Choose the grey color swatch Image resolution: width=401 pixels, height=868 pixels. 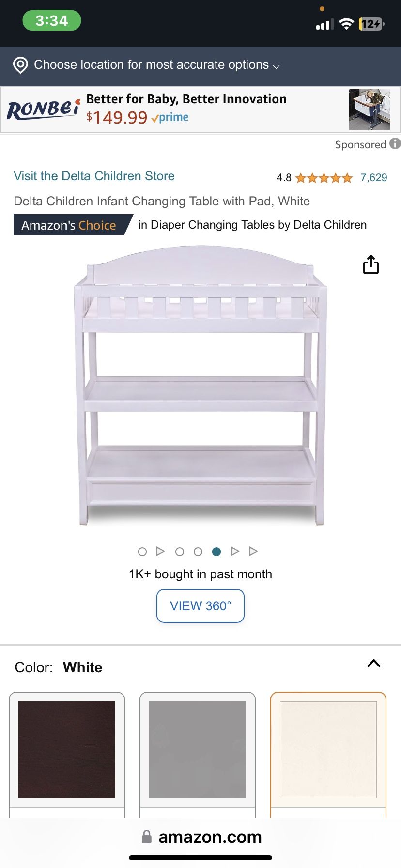point(198,750)
